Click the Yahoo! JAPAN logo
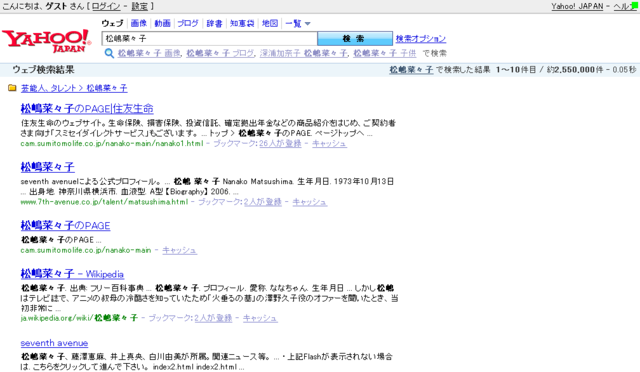The height and width of the screenshot is (372, 640). click(46, 41)
